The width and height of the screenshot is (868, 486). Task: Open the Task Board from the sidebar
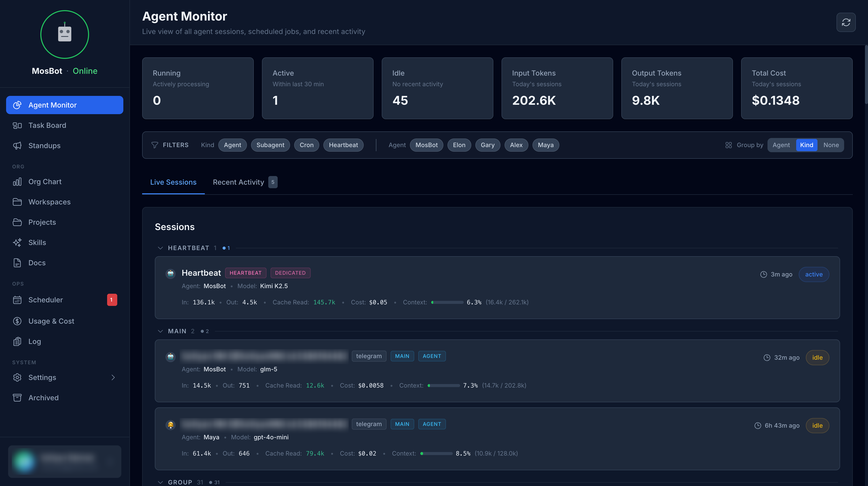pos(47,125)
